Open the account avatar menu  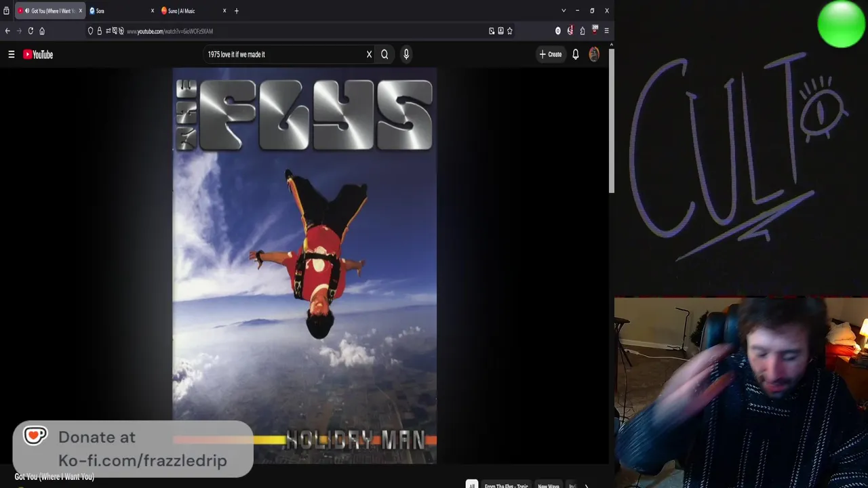coord(594,54)
